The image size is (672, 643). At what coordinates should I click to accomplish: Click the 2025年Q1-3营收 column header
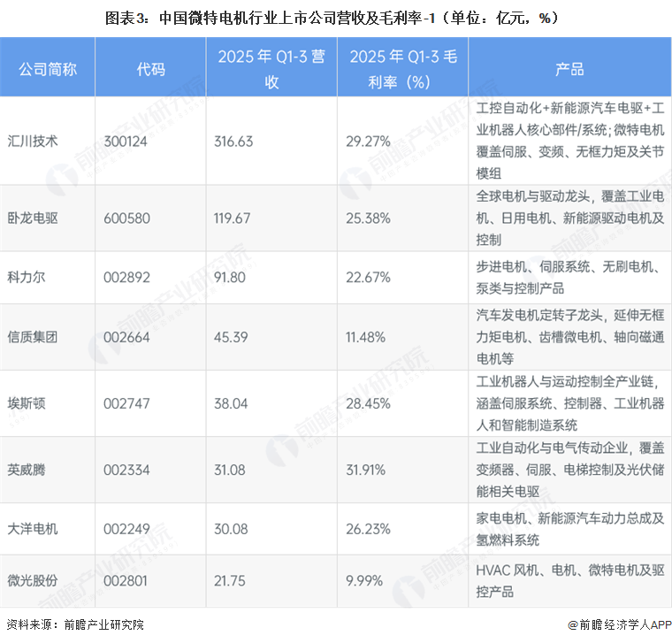coord(271,69)
